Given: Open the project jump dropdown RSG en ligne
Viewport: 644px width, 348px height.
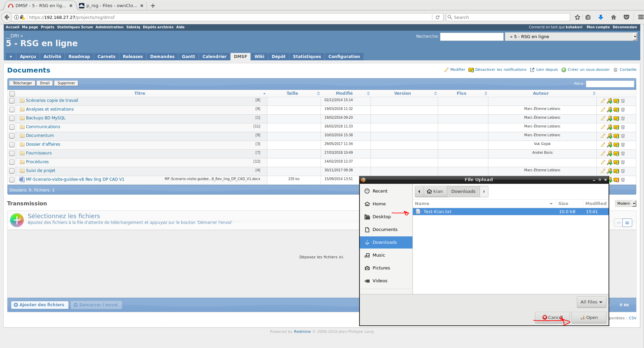Looking at the screenshot, I should 571,36.
